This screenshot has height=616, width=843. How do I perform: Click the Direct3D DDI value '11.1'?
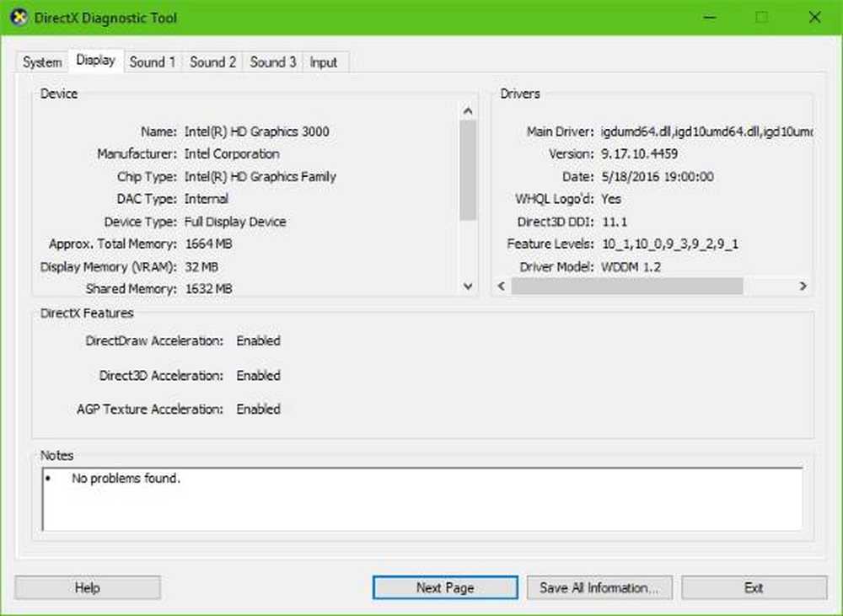click(615, 222)
